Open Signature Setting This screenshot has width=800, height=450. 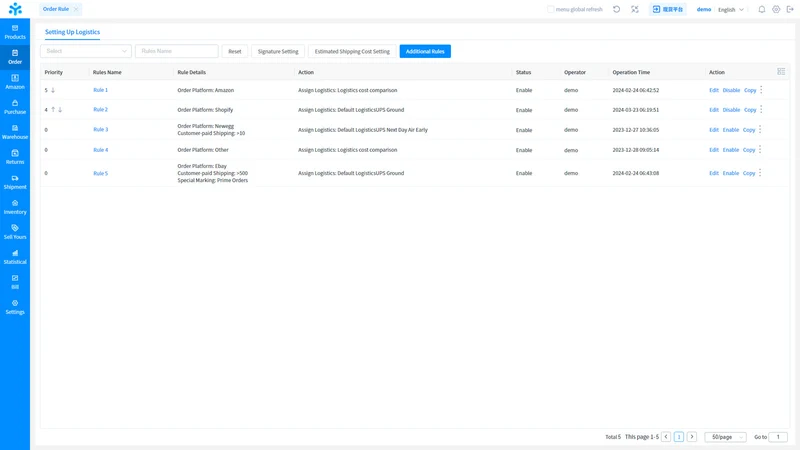tap(278, 51)
